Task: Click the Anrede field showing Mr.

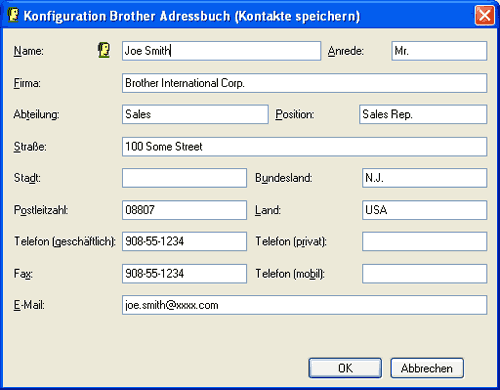Action: point(439,51)
